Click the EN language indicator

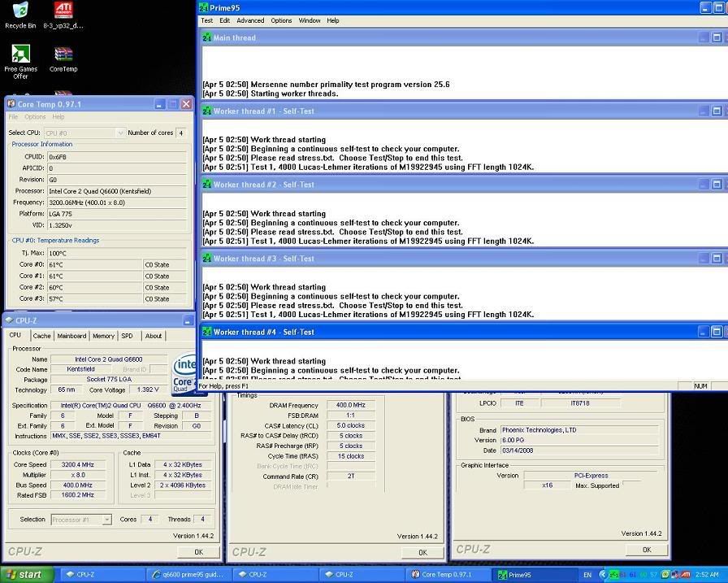[x=587, y=575]
